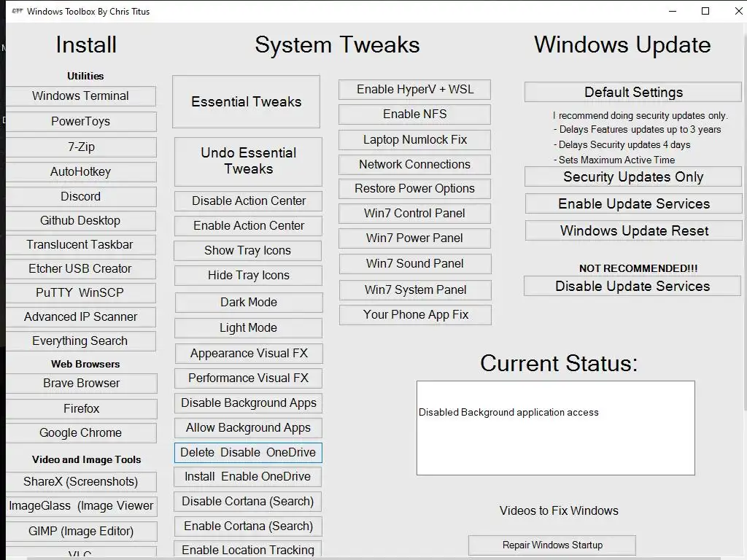The height and width of the screenshot is (560, 747).
Task: Install Etcher USB Creator
Action: pyautogui.click(x=81, y=268)
